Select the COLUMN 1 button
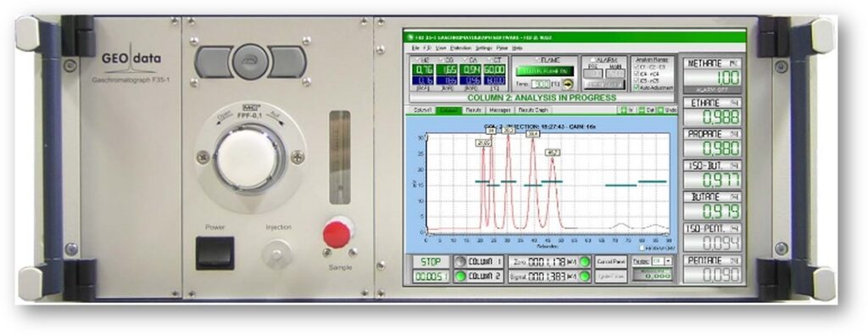The image size is (868, 335). 478,261
